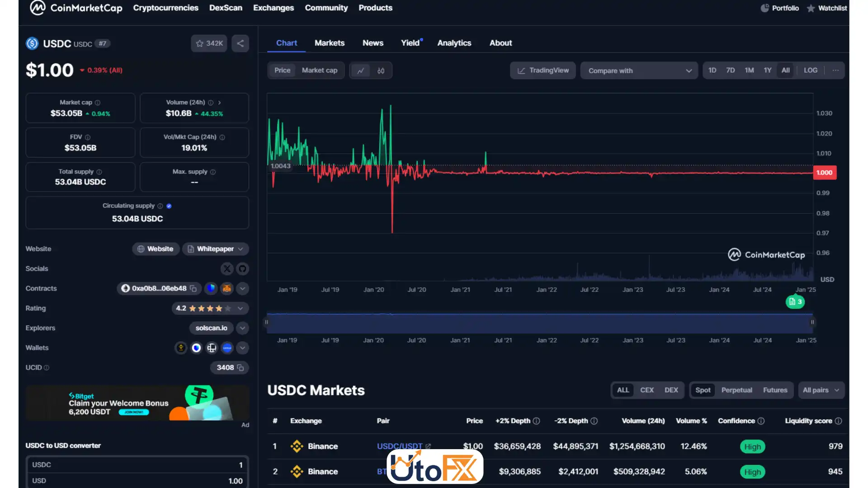This screenshot has height=488, width=868.
Task: Click the blue shield icon in Contracts row
Action: pyautogui.click(x=211, y=288)
